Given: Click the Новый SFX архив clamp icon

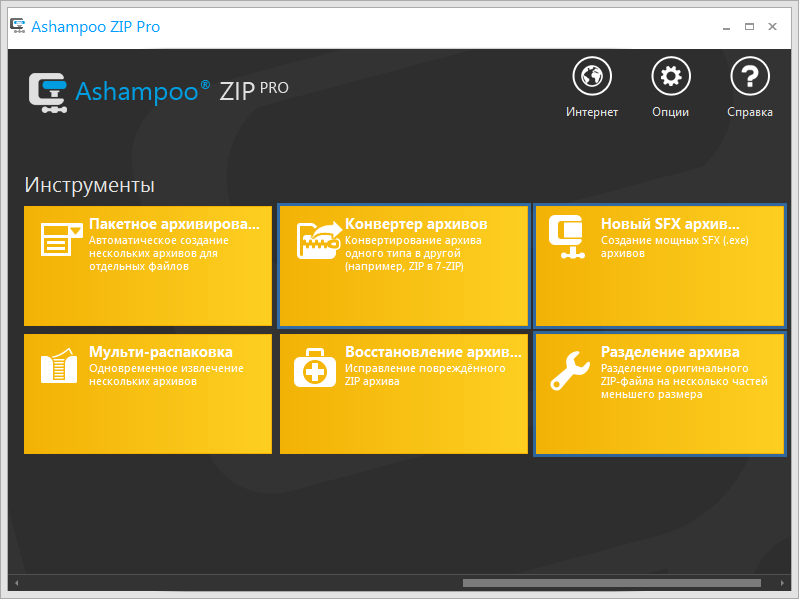Looking at the screenshot, I should click(x=568, y=237).
